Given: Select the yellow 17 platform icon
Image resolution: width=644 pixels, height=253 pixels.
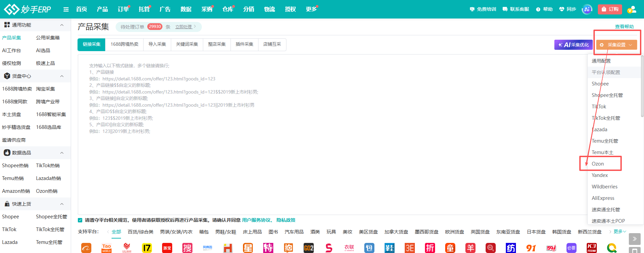Looking at the screenshot, I should [x=147, y=248].
